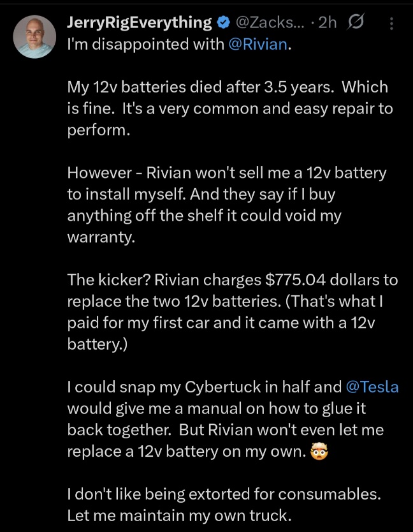Viewport: 413px width, 532px height.
Task: Click the JerryRigEverything display name
Action: tap(139, 23)
